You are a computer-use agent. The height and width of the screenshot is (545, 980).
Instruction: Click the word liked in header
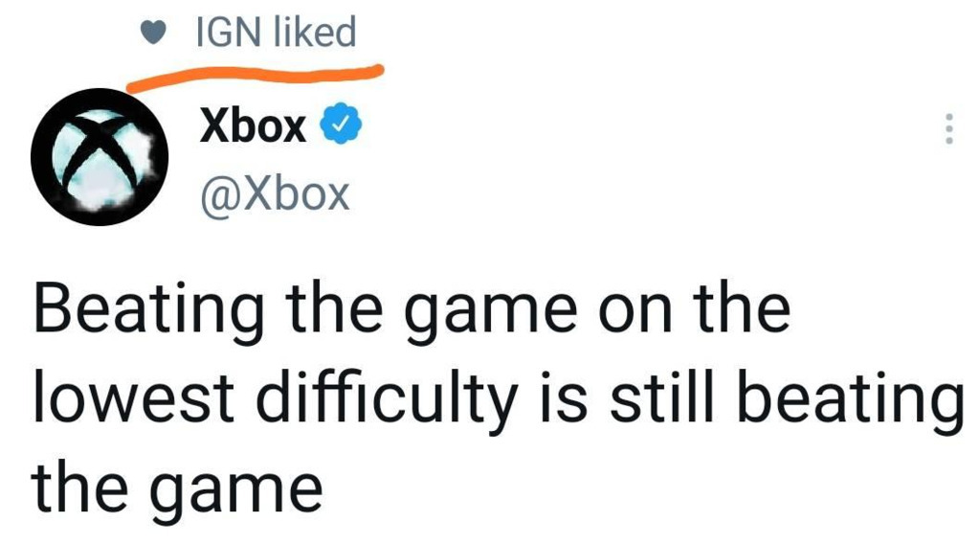pos(314,34)
